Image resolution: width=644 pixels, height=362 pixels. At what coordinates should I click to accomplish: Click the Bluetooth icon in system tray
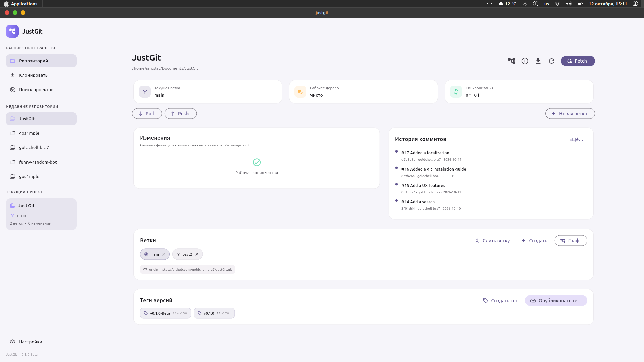525,4
